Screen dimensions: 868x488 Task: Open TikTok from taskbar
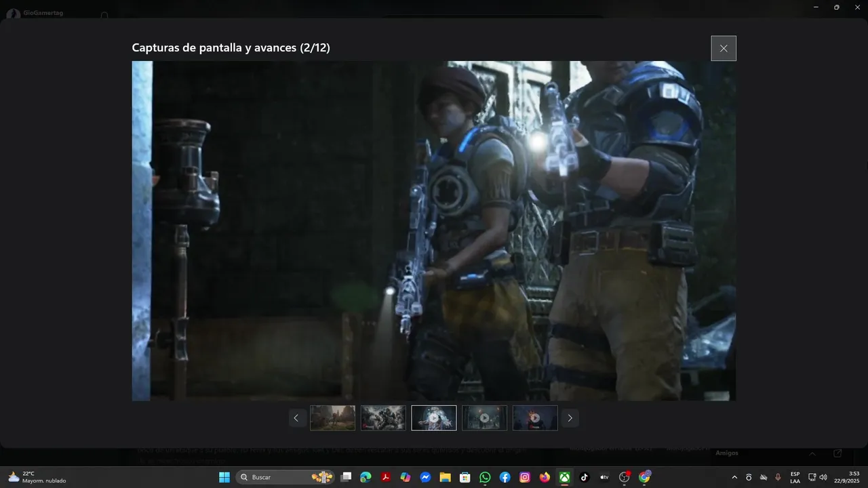(584, 477)
